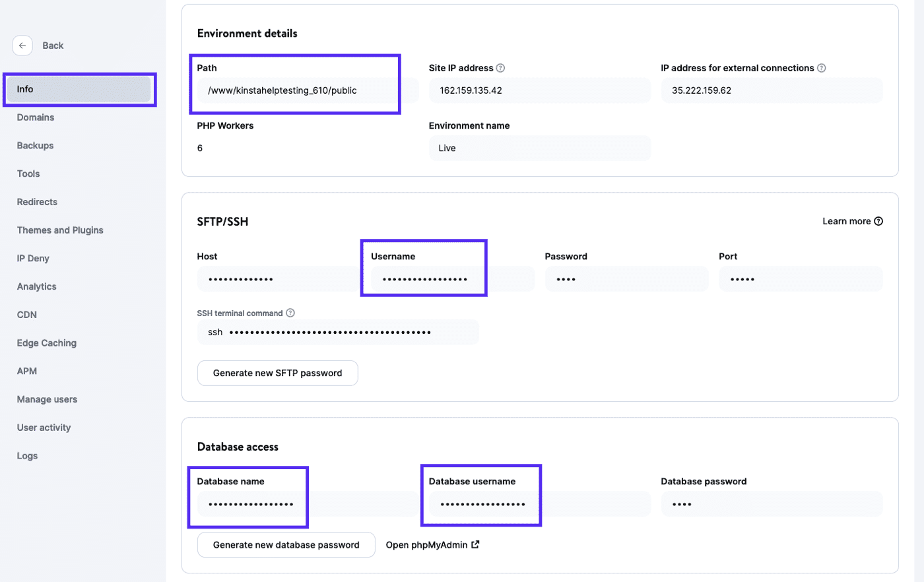Open the Site IP address help icon
Screen dimensions: 924x582
click(500, 67)
